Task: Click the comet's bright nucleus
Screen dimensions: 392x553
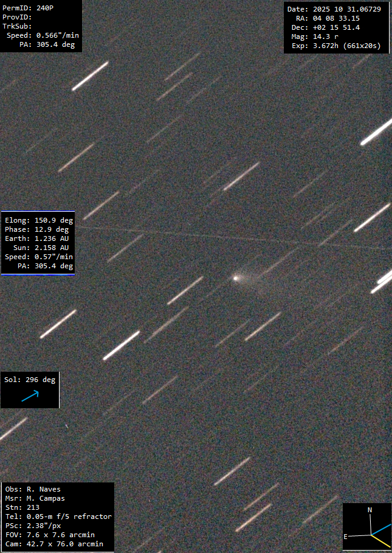Action: (x=236, y=278)
